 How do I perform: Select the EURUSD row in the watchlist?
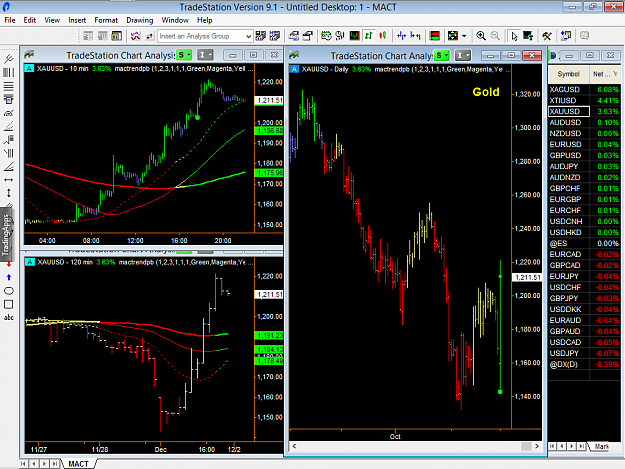tap(584, 145)
